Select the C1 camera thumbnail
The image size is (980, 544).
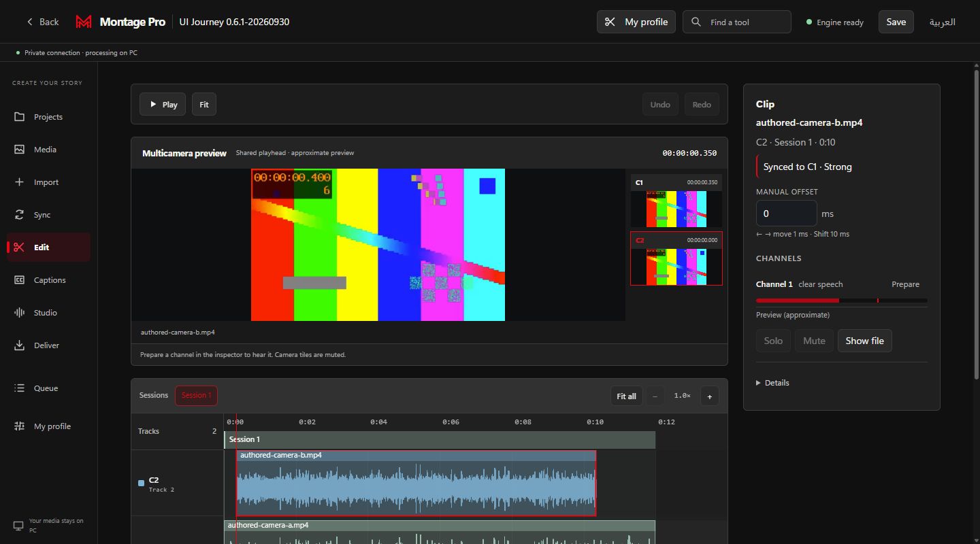click(676, 201)
